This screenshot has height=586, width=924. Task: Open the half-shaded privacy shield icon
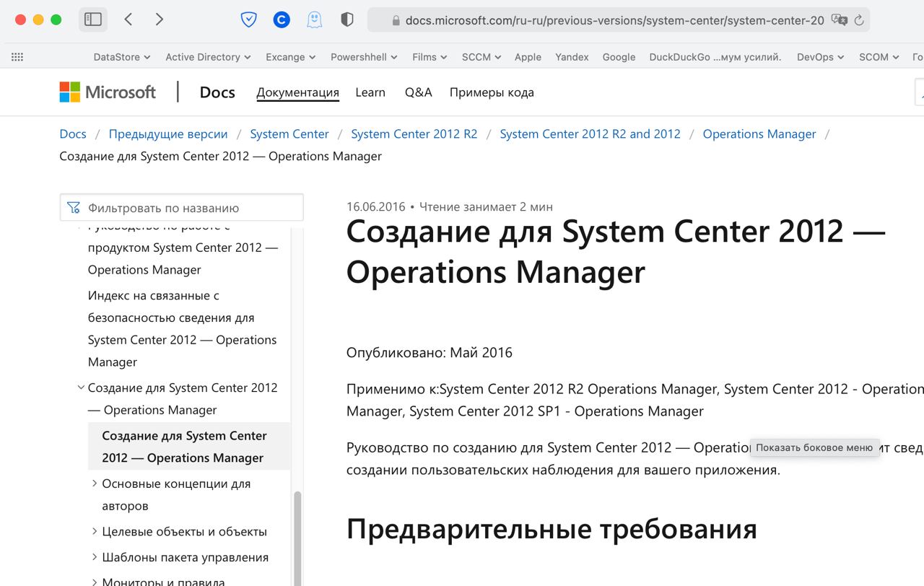(347, 20)
